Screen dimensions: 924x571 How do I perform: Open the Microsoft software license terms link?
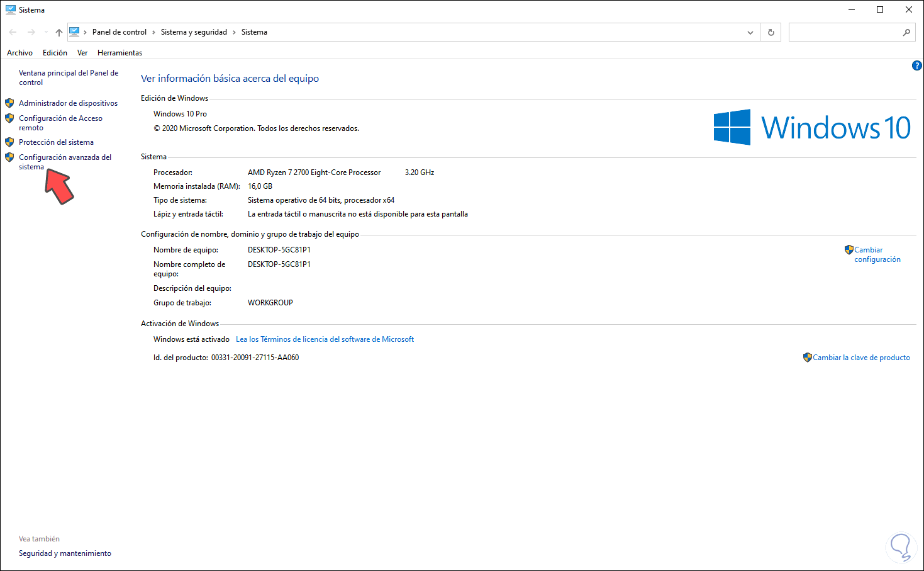pyautogui.click(x=325, y=339)
